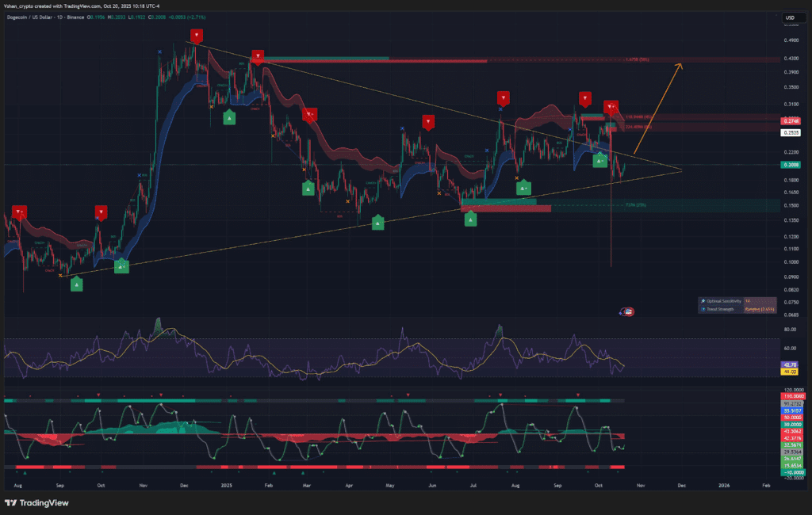
Task: Click the 2025 label on the time axis
Action: click(226, 486)
